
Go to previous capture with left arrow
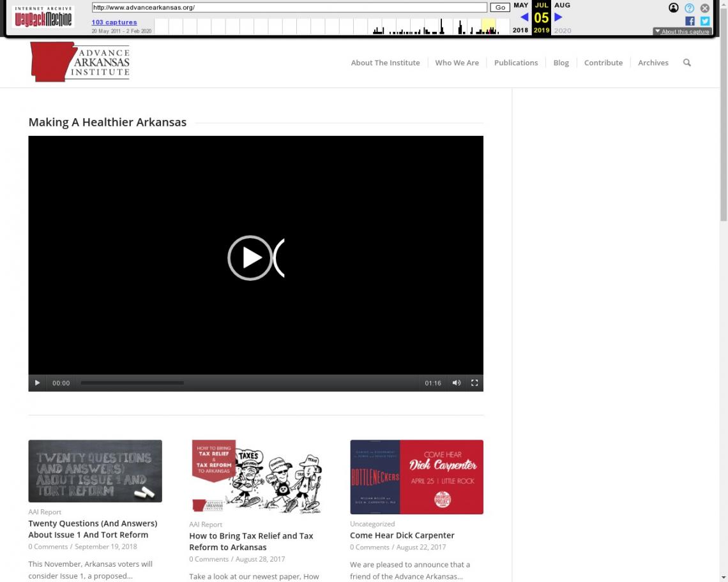pyautogui.click(x=525, y=17)
